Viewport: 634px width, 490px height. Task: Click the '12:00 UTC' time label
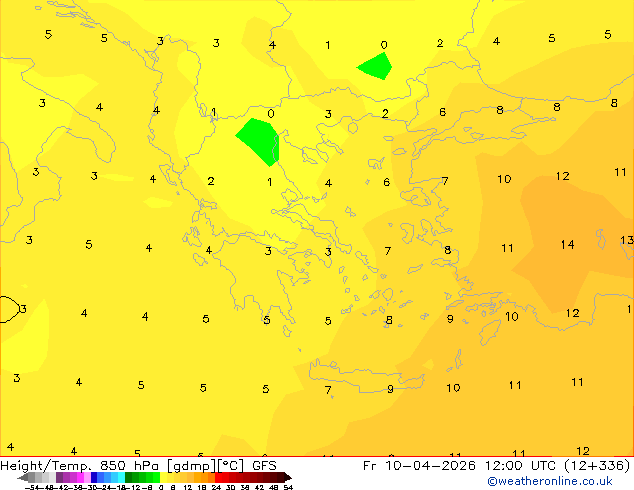click(522, 466)
